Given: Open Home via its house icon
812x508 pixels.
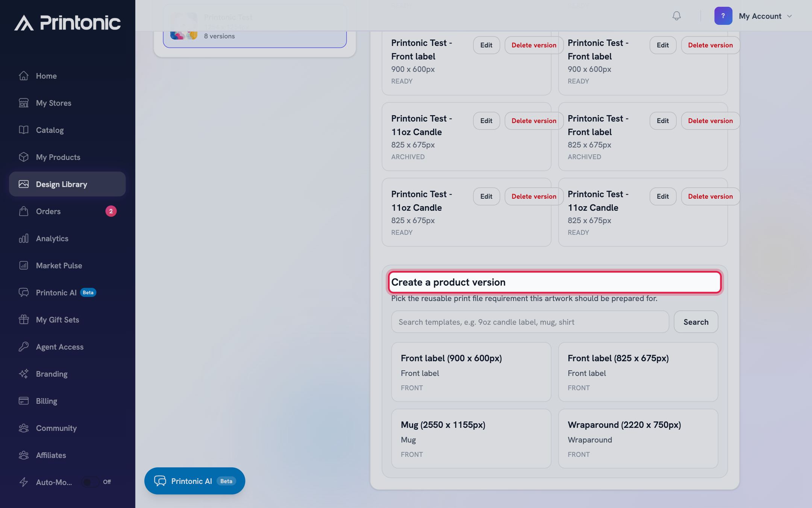Looking at the screenshot, I should [24, 76].
